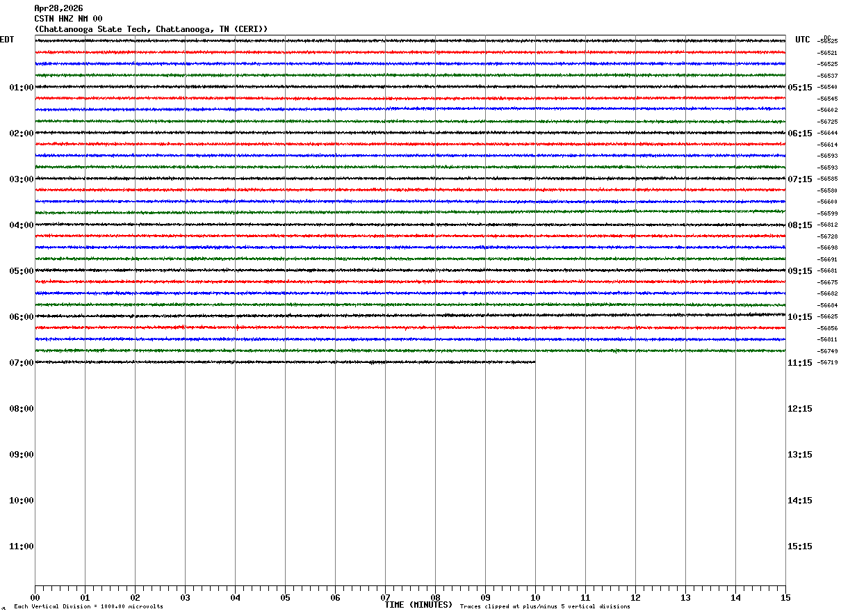The height and width of the screenshot is (616, 841).
Task: Click the TIME (MINUTES) axis title
Action: (x=419, y=605)
